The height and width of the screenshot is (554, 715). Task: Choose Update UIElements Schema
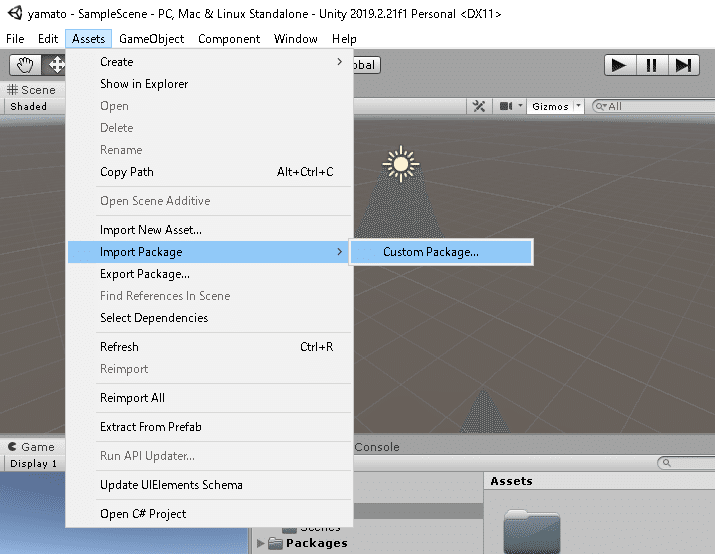210,485
